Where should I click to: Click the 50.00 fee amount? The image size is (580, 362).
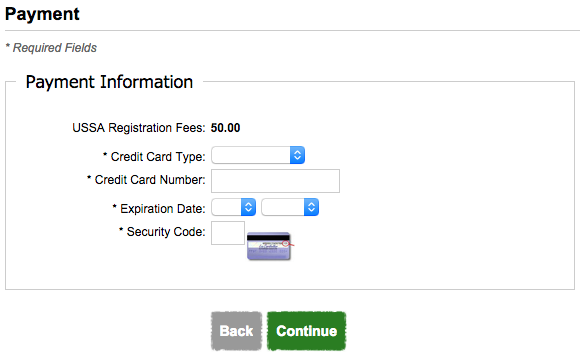[225, 128]
